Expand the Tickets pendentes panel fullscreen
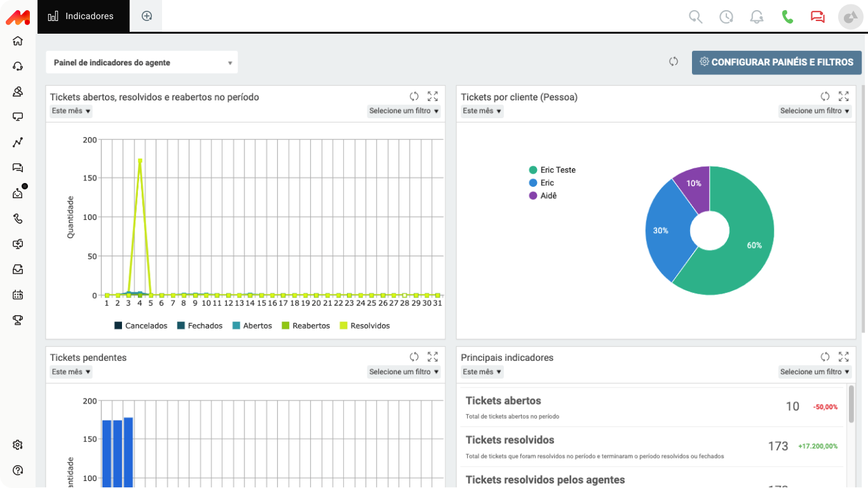The width and height of the screenshot is (868, 488). point(433,357)
